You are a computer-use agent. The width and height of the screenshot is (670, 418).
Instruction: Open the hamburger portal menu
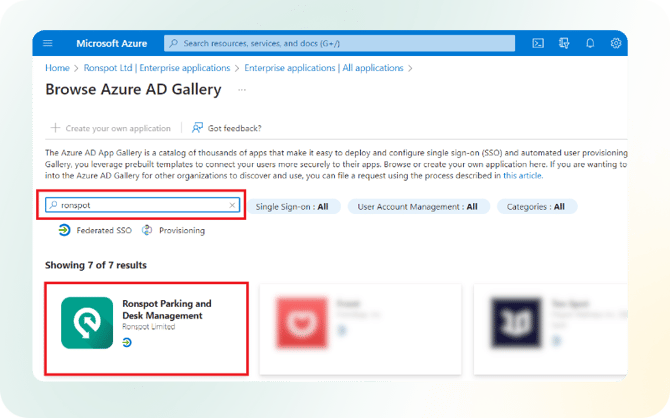[48, 43]
